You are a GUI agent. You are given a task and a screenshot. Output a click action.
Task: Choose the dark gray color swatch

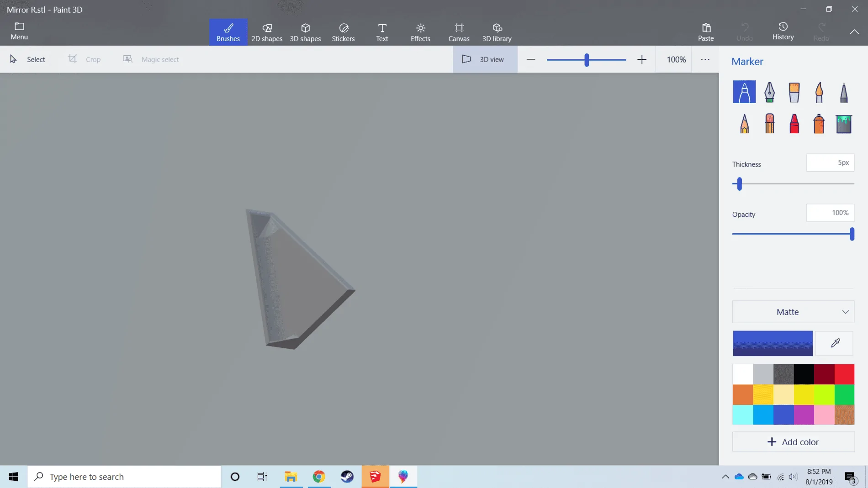pos(783,374)
